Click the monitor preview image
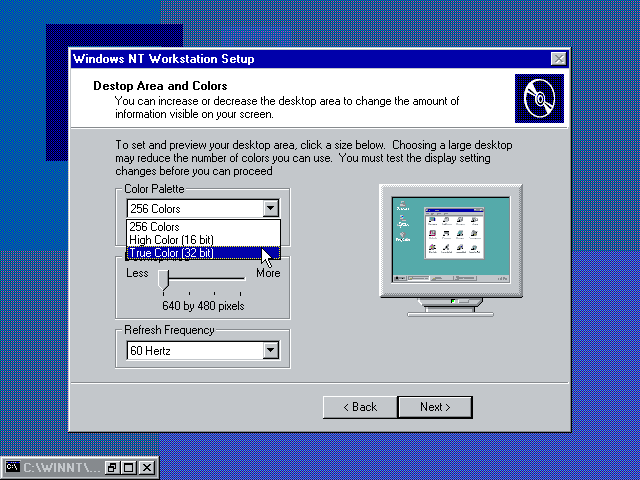This screenshot has width=640, height=480. pos(451,250)
